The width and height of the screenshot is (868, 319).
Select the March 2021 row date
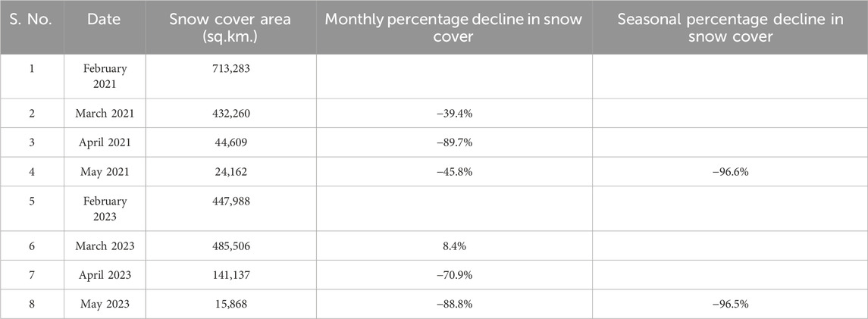click(x=105, y=114)
